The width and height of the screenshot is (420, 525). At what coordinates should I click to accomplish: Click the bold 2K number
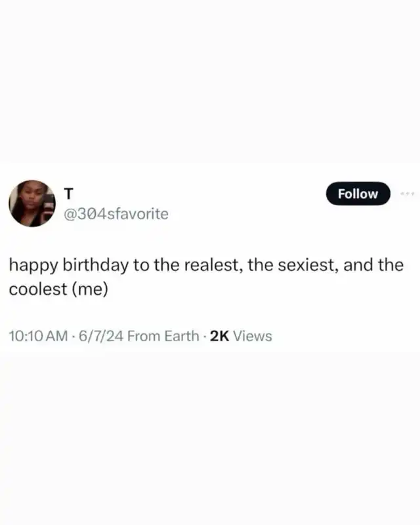pyautogui.click(x=219, y=336)
